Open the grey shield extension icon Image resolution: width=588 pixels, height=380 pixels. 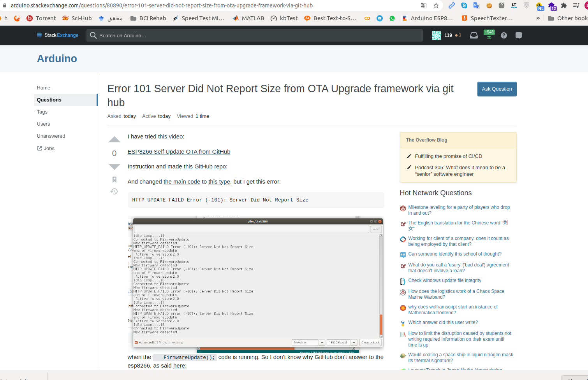click(x=526, y=5)
